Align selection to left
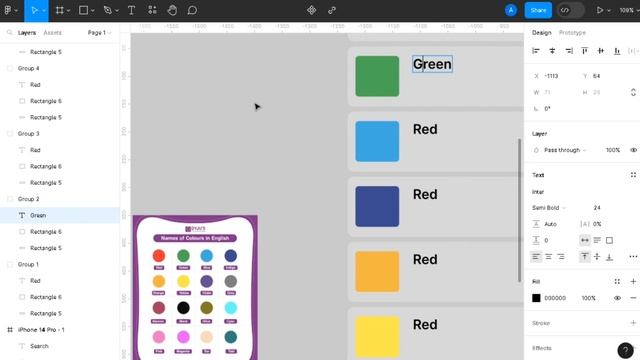The image size is (640, 360). [x=536, y=51]
